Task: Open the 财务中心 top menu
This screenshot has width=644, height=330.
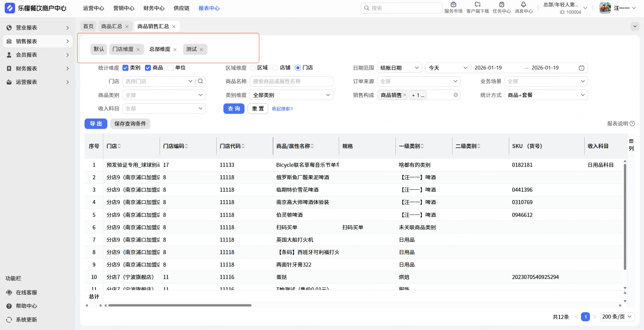Action: point(154,8)
